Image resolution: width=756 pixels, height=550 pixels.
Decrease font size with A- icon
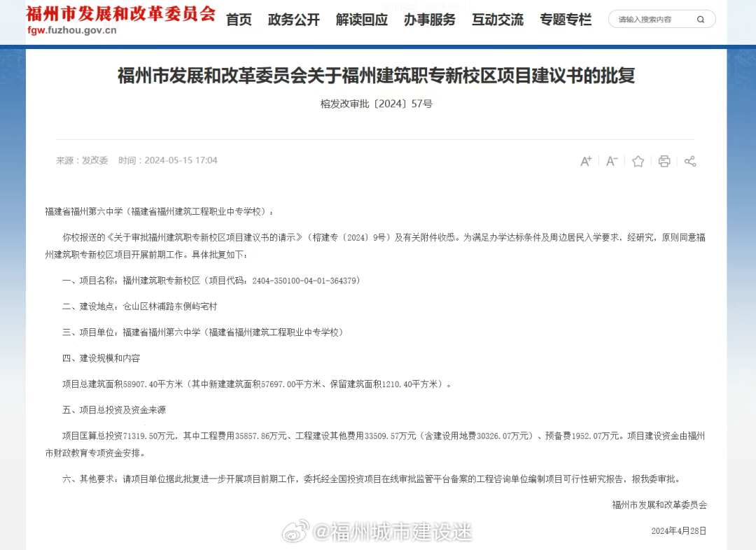click(612, 161)
